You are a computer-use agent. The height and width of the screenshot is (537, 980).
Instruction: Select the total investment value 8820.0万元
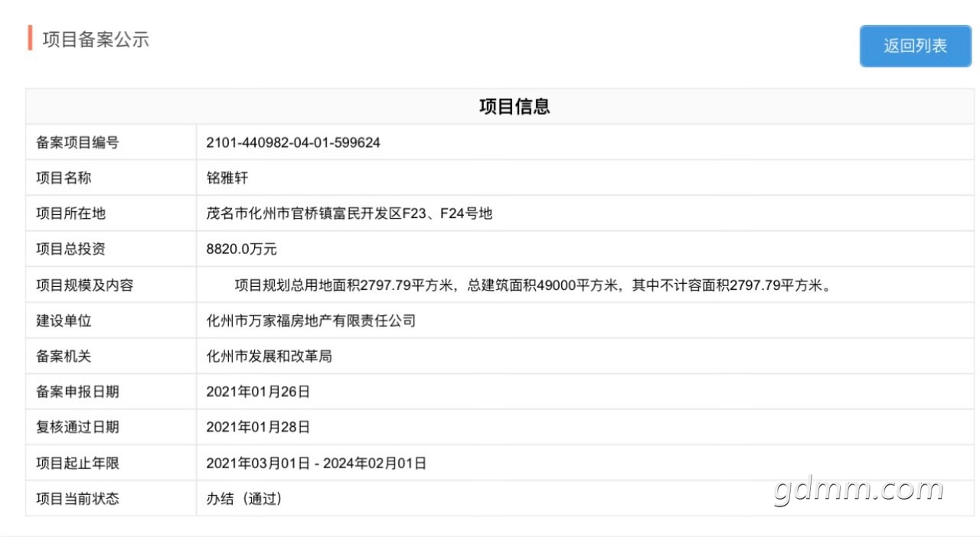(241, 249)
